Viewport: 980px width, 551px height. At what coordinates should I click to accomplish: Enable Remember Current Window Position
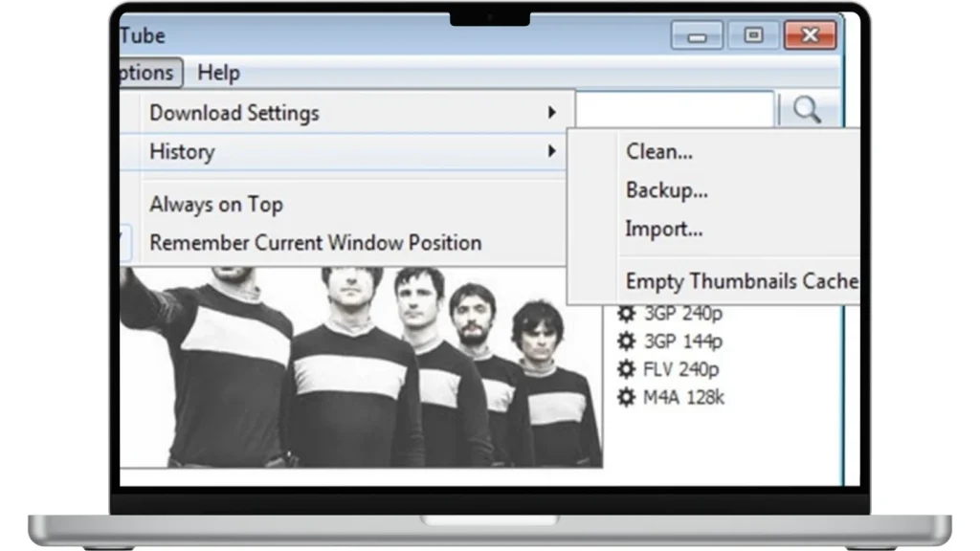(315, 242)
